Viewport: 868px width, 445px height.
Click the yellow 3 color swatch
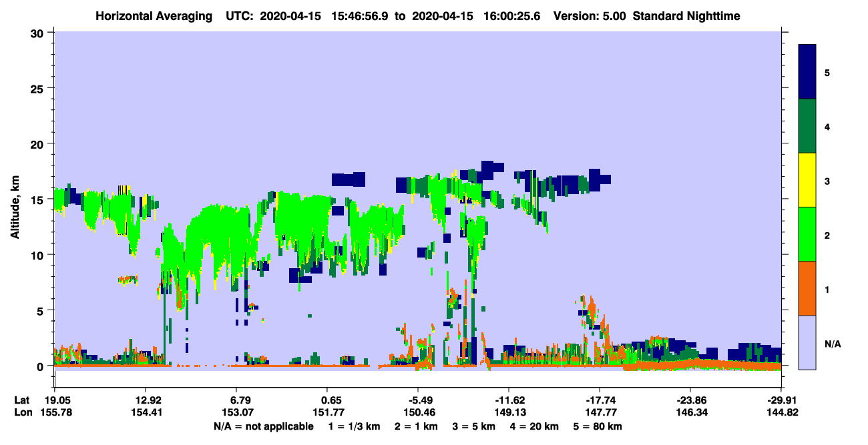pos(807,180)
